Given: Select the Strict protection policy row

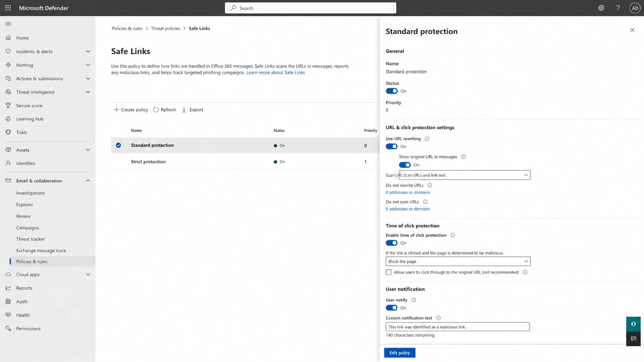Looking at the screenshot, I should [245, 162].
